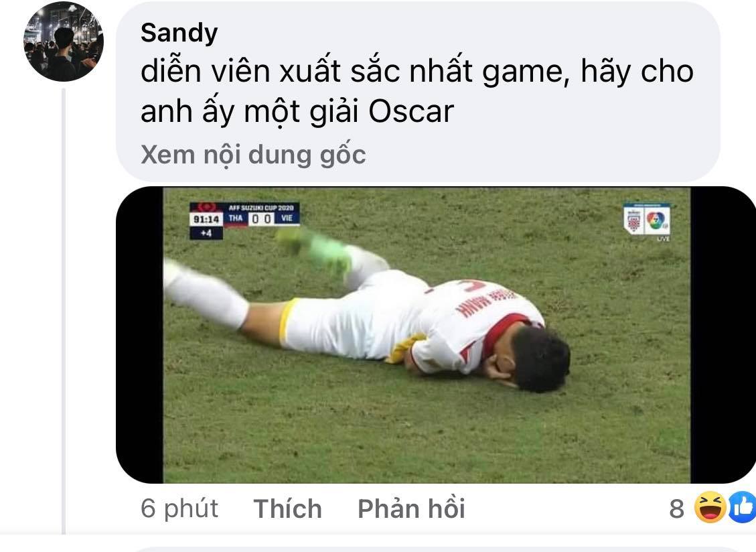
Task: Click the comment text about giải Oscar
Action: [417, 91]
